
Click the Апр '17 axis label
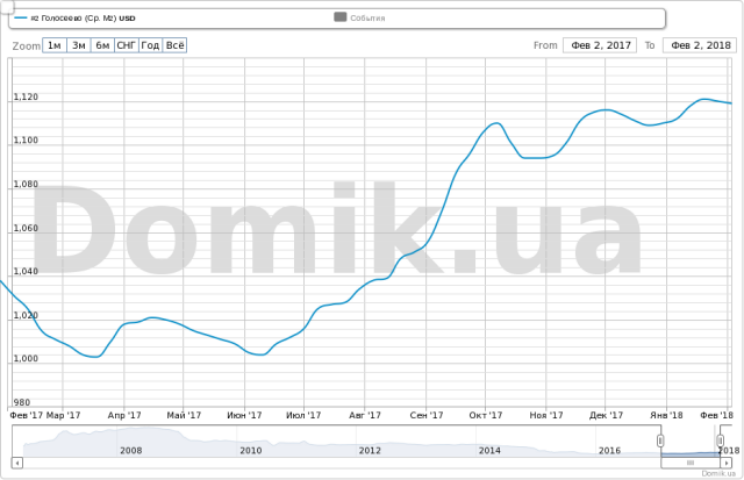(124, 415)
